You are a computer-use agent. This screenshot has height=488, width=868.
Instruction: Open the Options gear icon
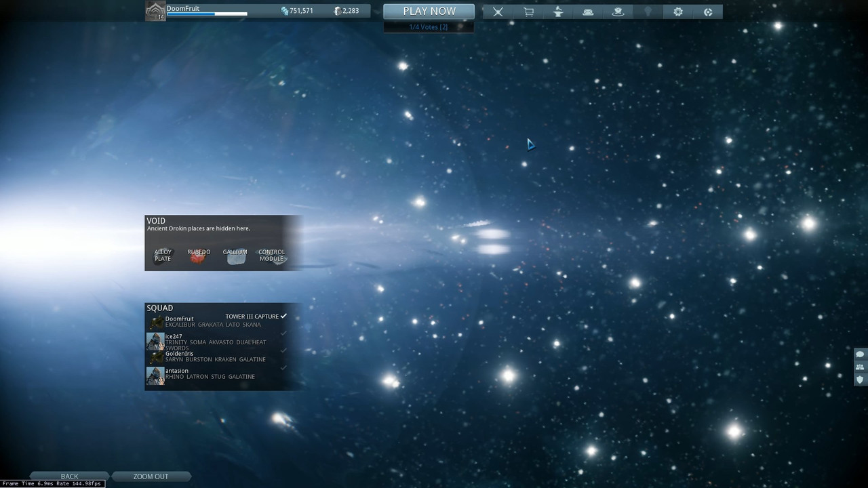[x=677, y=12]
